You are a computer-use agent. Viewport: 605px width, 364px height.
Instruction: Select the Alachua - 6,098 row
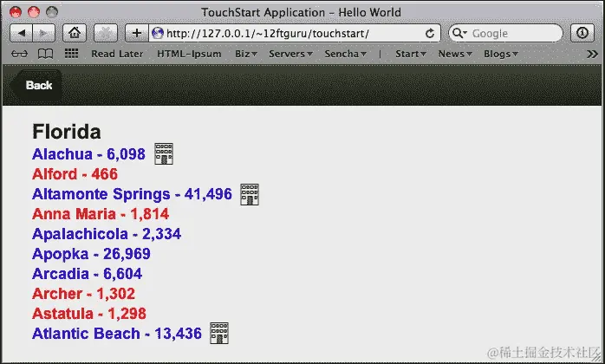coord(88,154)
